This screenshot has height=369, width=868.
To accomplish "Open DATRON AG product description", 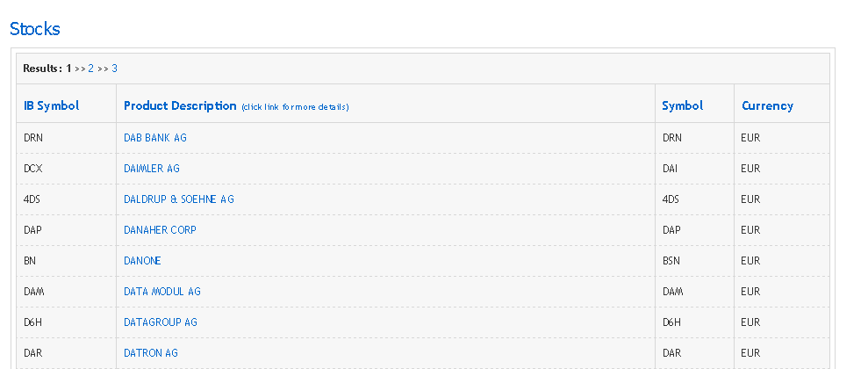I will click(x=151, y=353).
